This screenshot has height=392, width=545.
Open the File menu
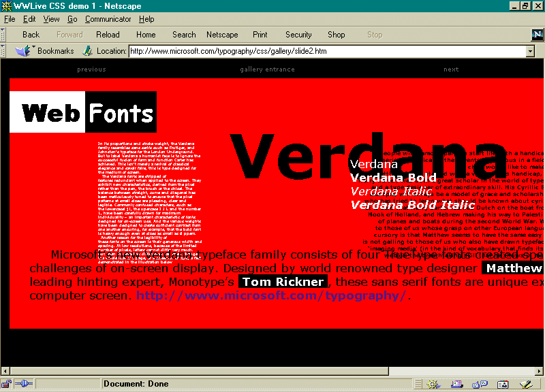[10, 19]
